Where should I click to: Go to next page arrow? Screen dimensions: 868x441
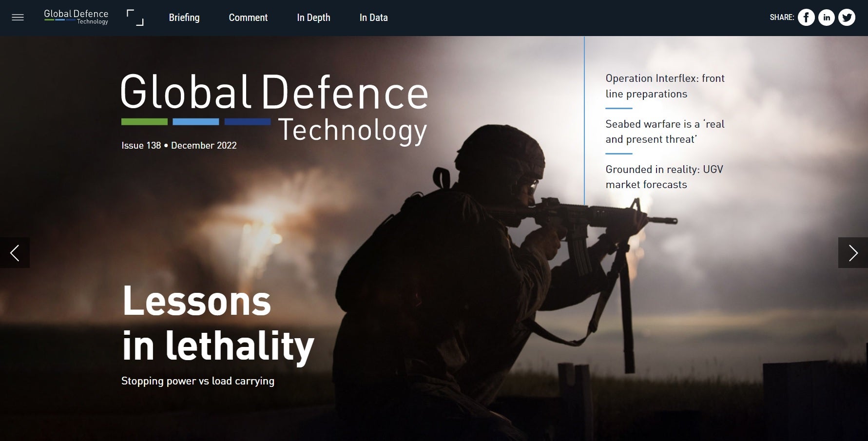point(852,252)
